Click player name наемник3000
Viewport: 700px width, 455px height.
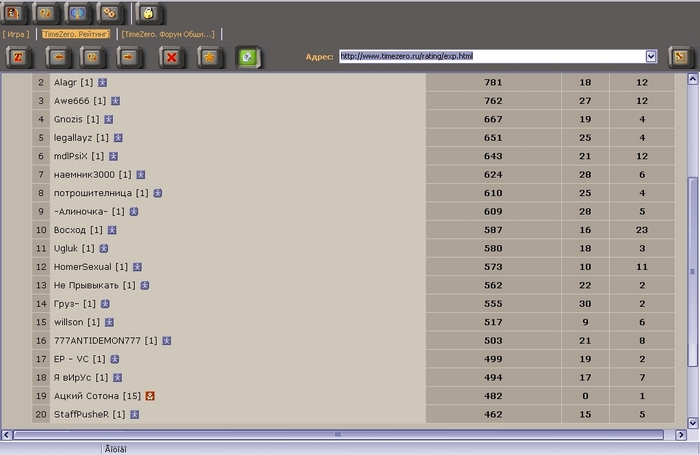[x=84, y=175]
